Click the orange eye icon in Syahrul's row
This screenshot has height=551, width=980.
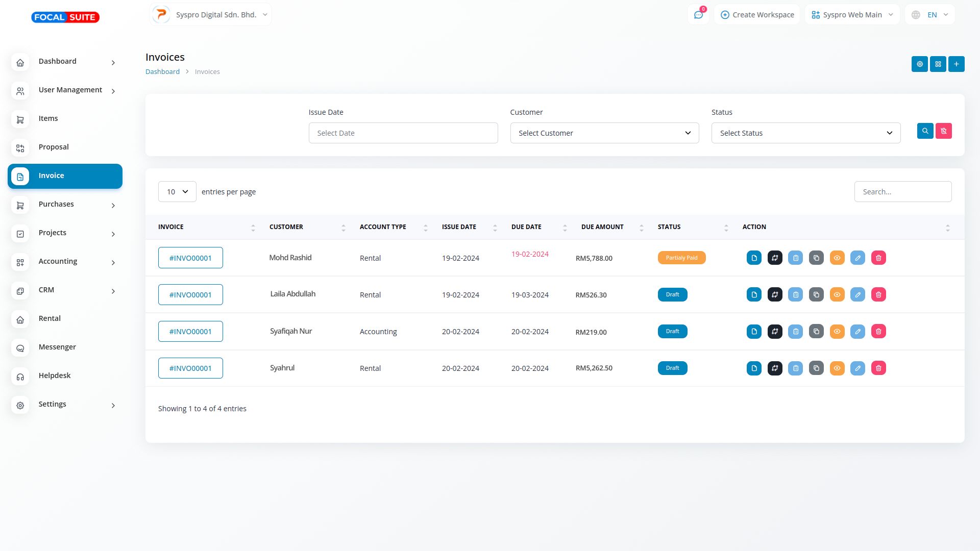[837, 368]
